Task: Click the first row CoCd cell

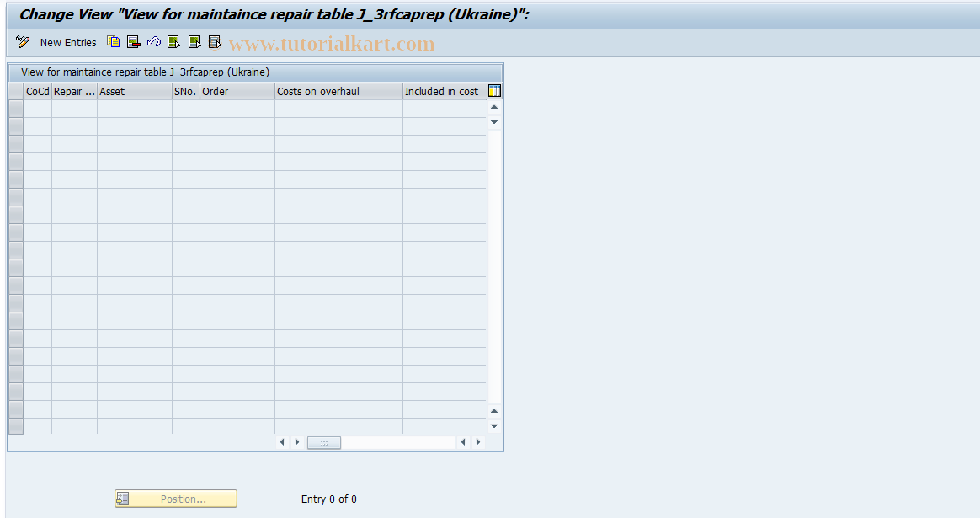Action: (38, 109)
